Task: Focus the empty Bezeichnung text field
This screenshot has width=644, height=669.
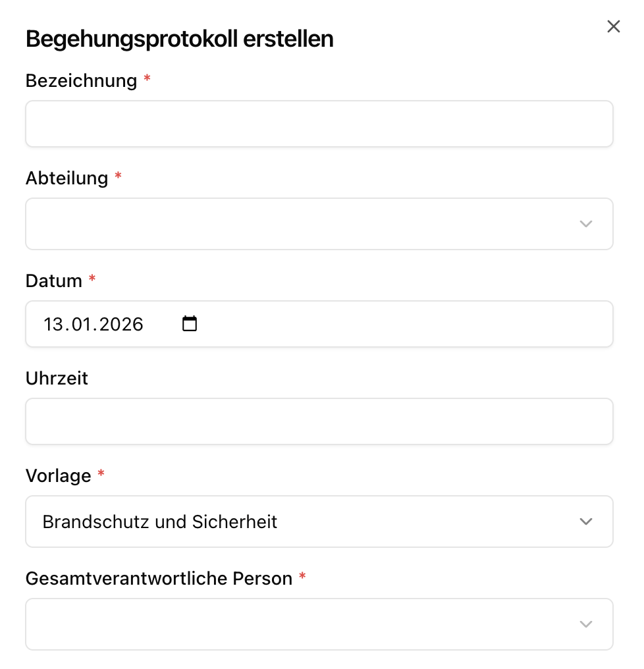Action: click(x=319, y=124)
